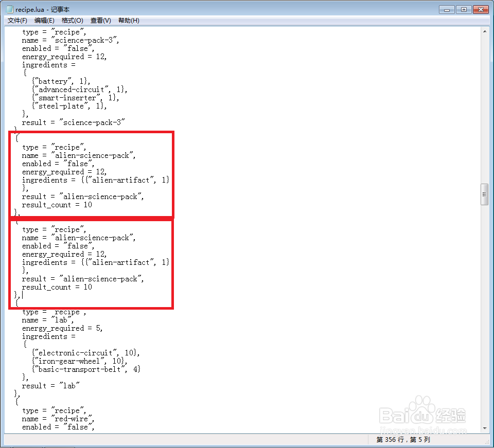Viewport: 494px width, 448px height.
Task: Click the result = "lab" line
Action: (50, 386)
